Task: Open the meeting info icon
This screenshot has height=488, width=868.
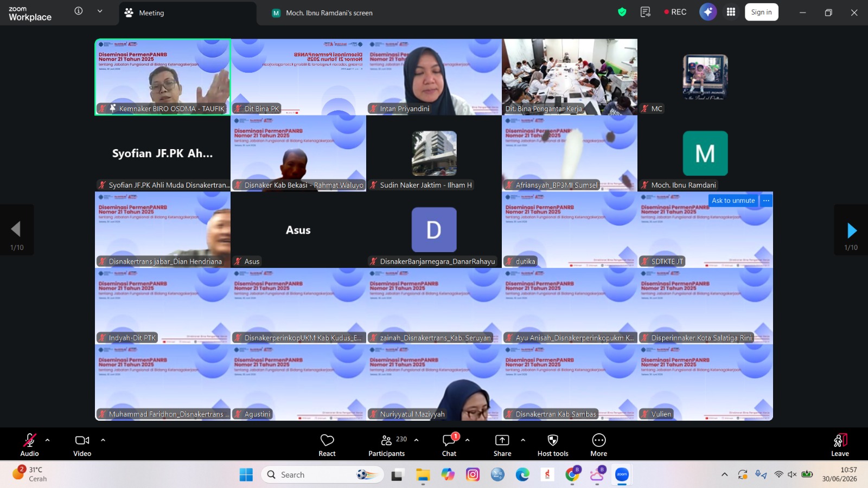Action: [x=79, y=11]
